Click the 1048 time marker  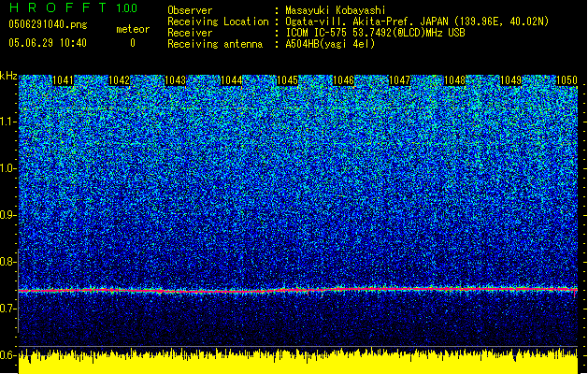(455, 80)
